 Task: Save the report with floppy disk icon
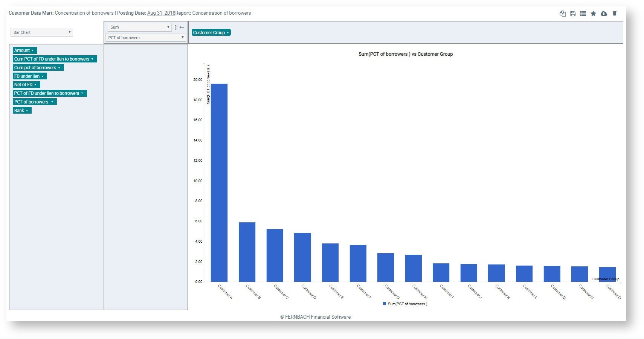[573, 14]
